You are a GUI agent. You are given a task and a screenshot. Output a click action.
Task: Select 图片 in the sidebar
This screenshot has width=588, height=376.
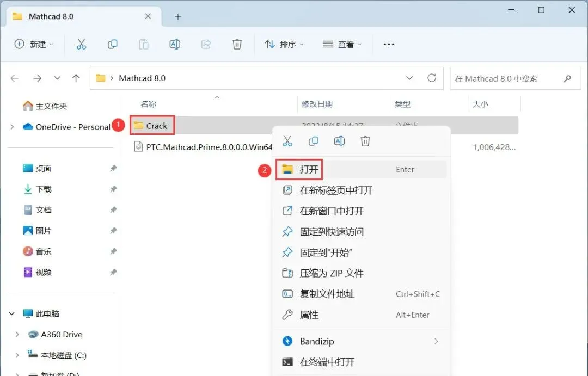click(38, 231)
